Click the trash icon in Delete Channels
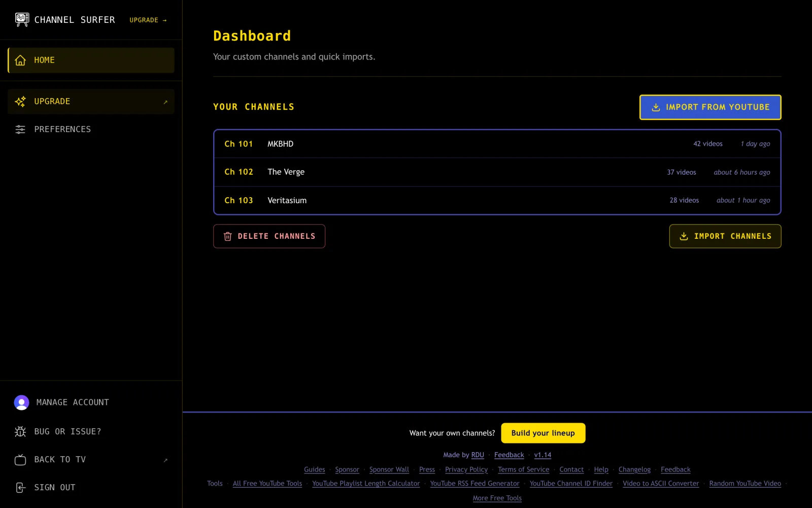The width and height of the screenshot is (812, 508). click(228, 236)
